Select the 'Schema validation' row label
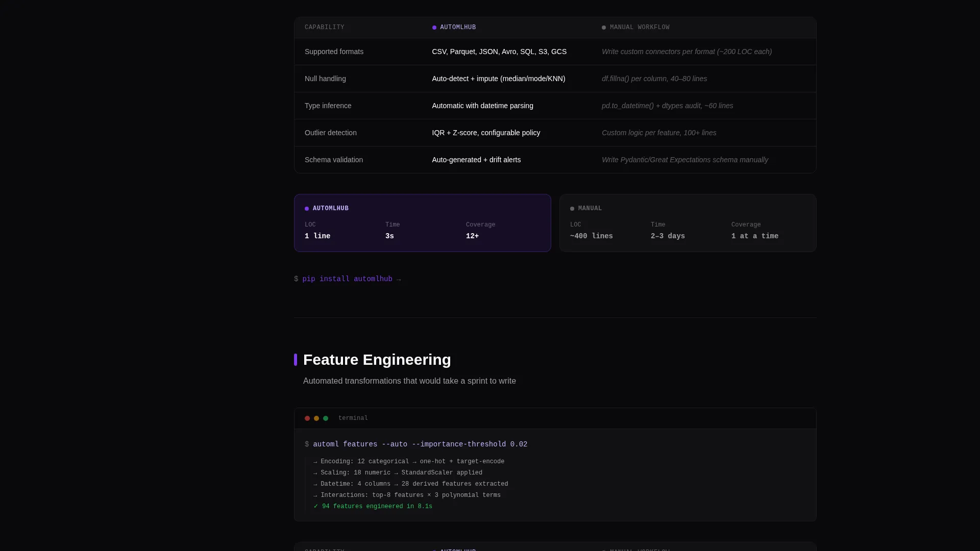Screen dimensions: 980x551 [334, 160]
